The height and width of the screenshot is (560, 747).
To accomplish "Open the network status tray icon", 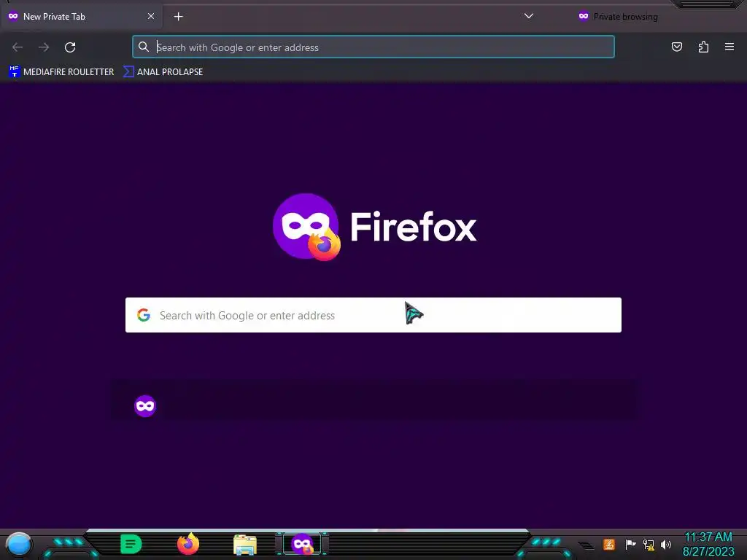I will [649, 544].
